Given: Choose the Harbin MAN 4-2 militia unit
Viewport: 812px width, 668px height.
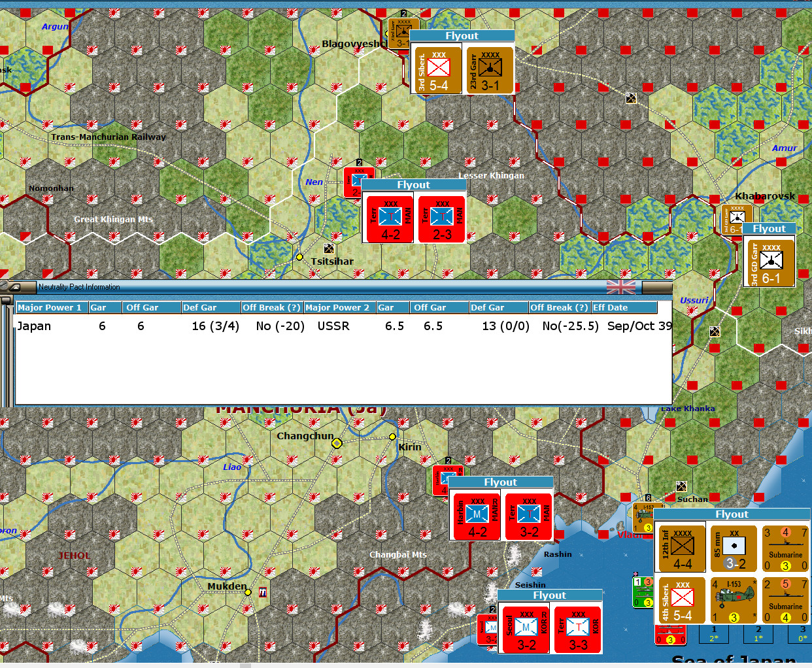Looking at the screenshot, I should click(x=477, y=516).
